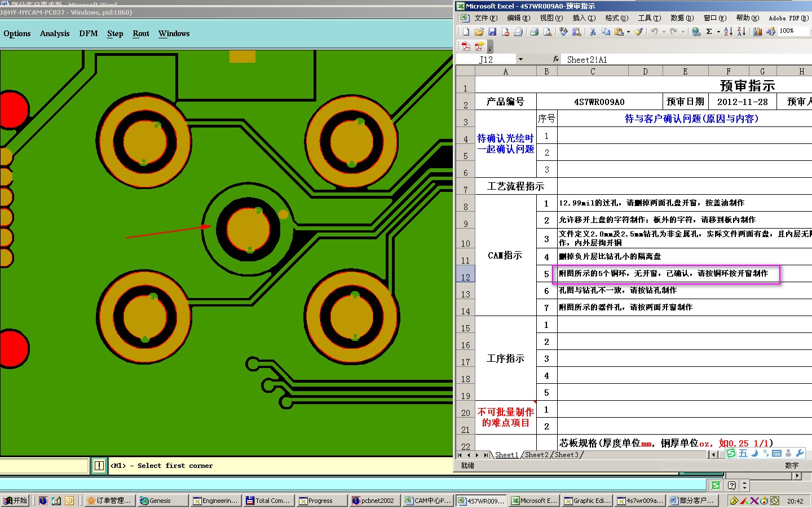Convert to Adobe PDF using first PDF icon
This screenshot has width=812, height=508.
tap(466, 46)
